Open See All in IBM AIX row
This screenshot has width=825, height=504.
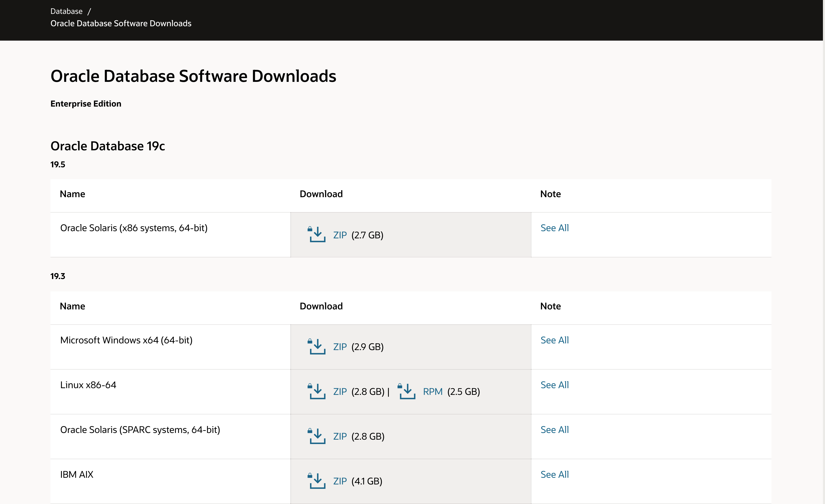coord(554,475)
